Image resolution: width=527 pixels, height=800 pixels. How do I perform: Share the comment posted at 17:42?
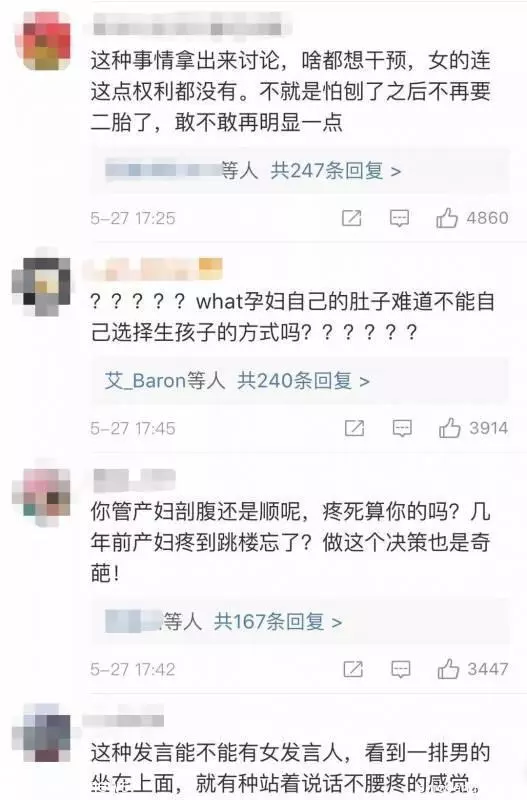353,669
